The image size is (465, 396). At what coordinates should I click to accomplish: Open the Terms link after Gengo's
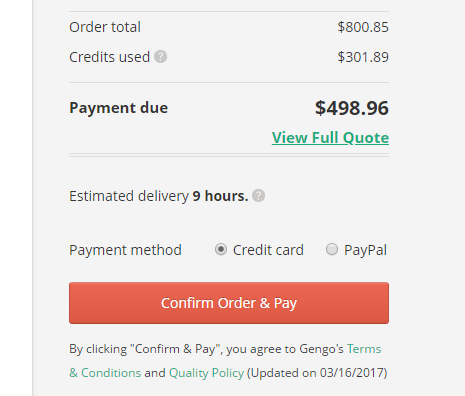364,349
